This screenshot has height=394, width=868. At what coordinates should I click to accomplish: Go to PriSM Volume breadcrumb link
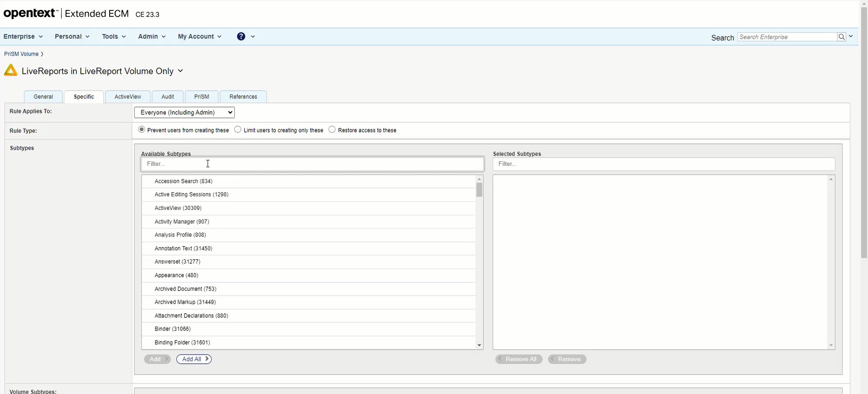[21, 54]
